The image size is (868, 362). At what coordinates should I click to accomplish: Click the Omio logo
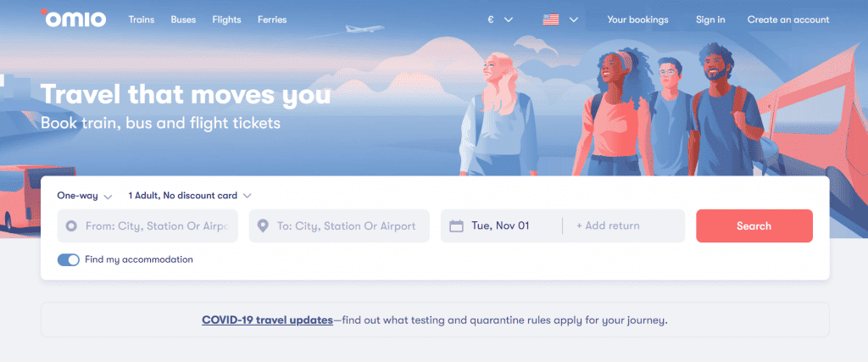point(73,19)
